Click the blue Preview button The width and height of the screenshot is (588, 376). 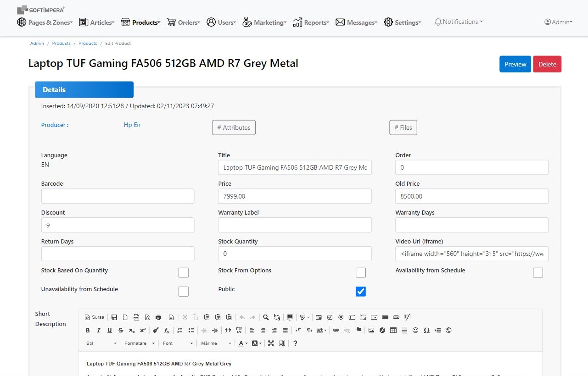(x=515, y=64)
